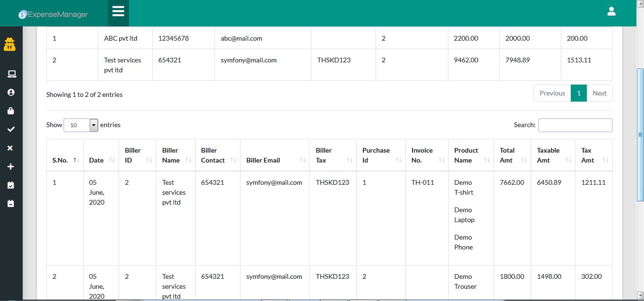Screen dimensions: 644x301
Task: Open the user profile sidebar icon
Action: pos(11,92)
